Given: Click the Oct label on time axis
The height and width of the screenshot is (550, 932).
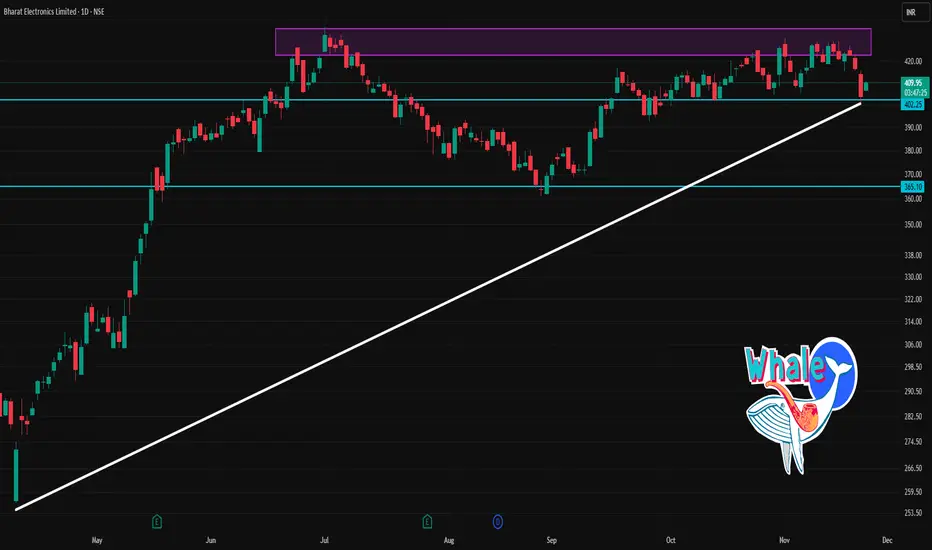Looking at the screenshot, I should click(670, 540).
